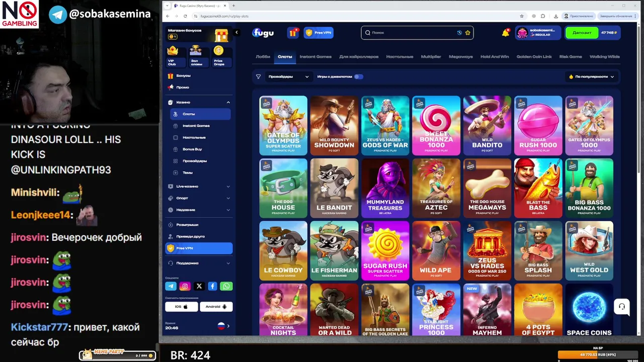Switch to the Megaways tab
The width and height of the screenshot is (644, 362).
pyautogui.click(x=461, y=57)
